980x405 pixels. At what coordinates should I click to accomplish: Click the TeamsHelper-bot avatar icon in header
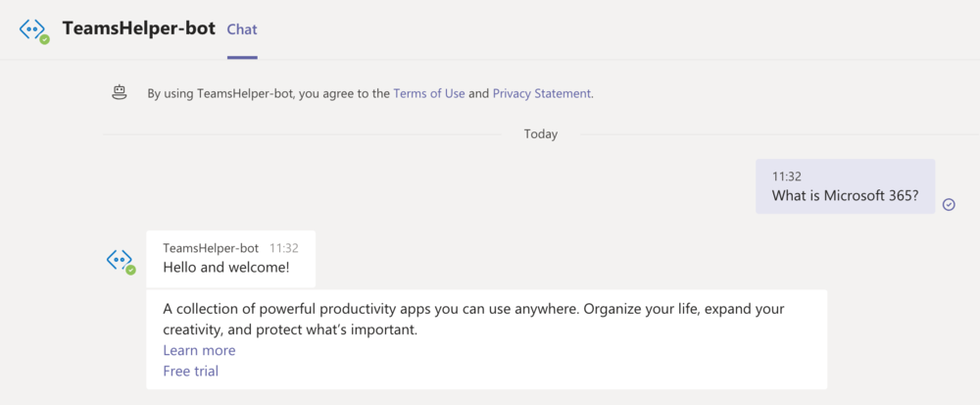click(32, 29)
